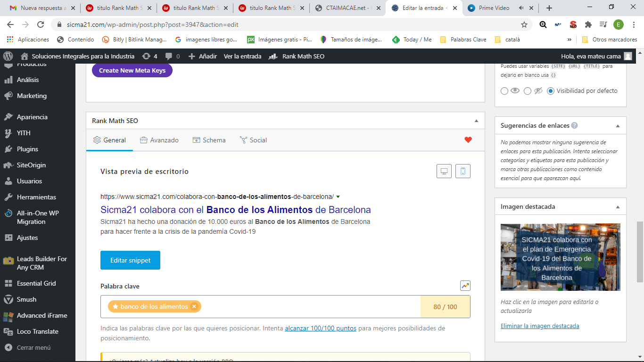
Task: Open Marketing menu in sidebar
Action: click(32, 96)
